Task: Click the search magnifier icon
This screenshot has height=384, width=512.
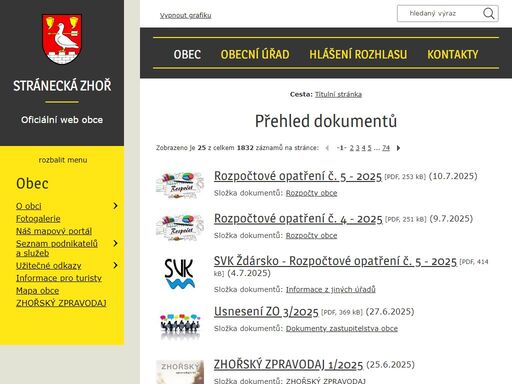Action: tap(489, 14)
